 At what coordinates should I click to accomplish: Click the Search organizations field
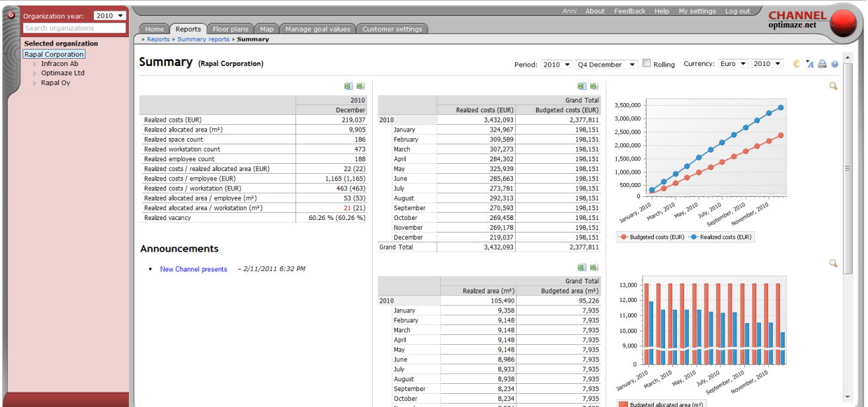click(74, 28)
